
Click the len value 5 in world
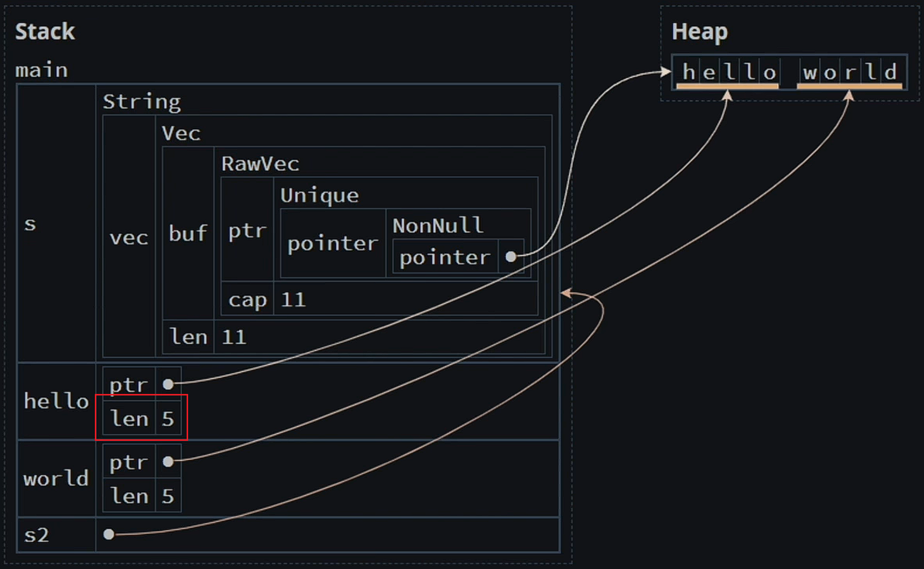pyautogui.click(x=168, y=496)
